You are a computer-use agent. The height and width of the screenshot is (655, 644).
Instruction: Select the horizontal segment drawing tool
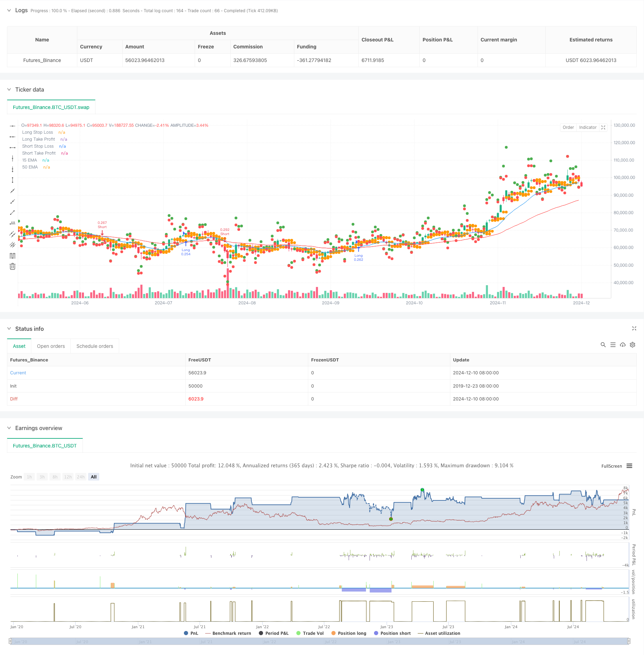click(x=13, y=148)
